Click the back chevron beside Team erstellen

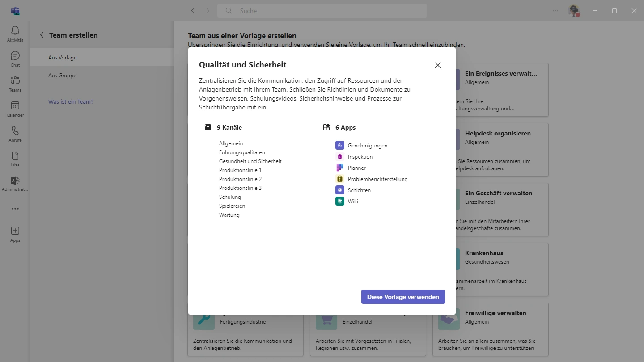(x=42, y=35)
